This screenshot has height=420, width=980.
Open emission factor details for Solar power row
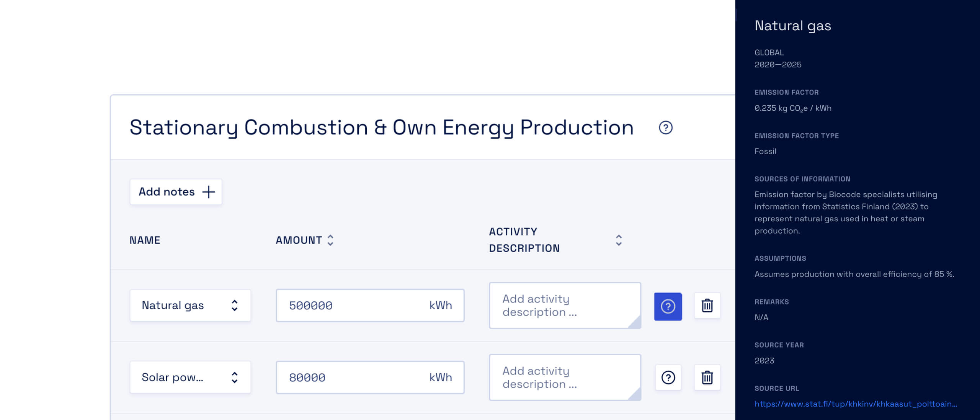point(668,378)
